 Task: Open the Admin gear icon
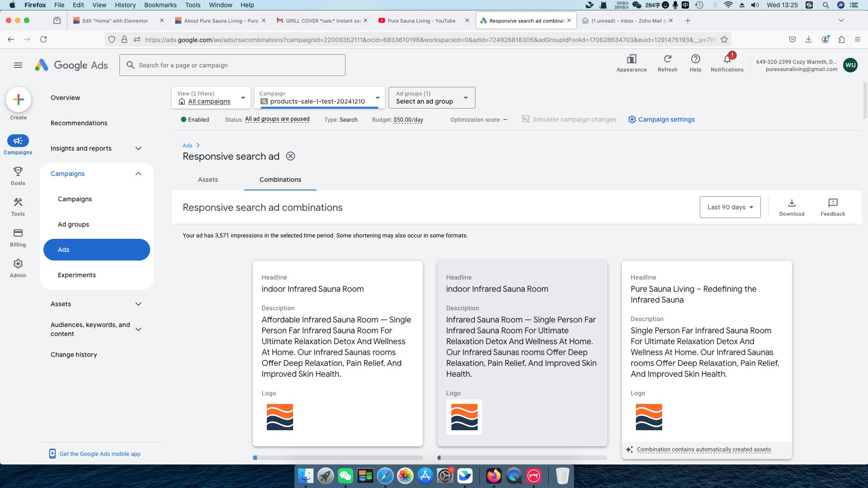(18, 264)
